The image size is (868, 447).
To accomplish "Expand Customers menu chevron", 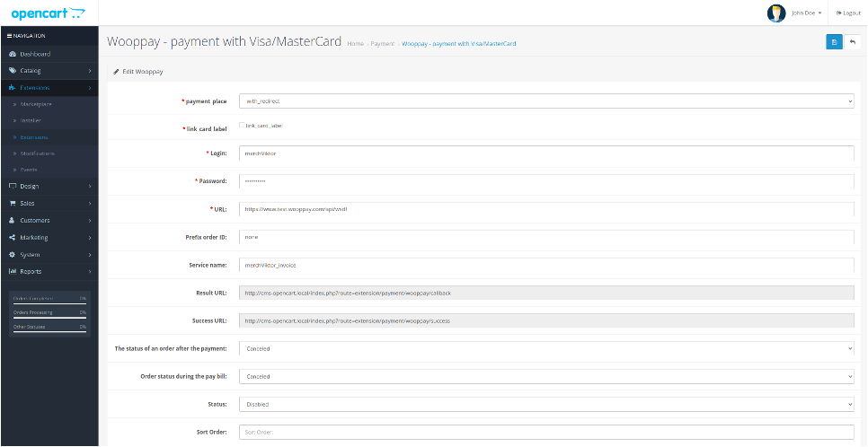I will (x=90, y=220).
